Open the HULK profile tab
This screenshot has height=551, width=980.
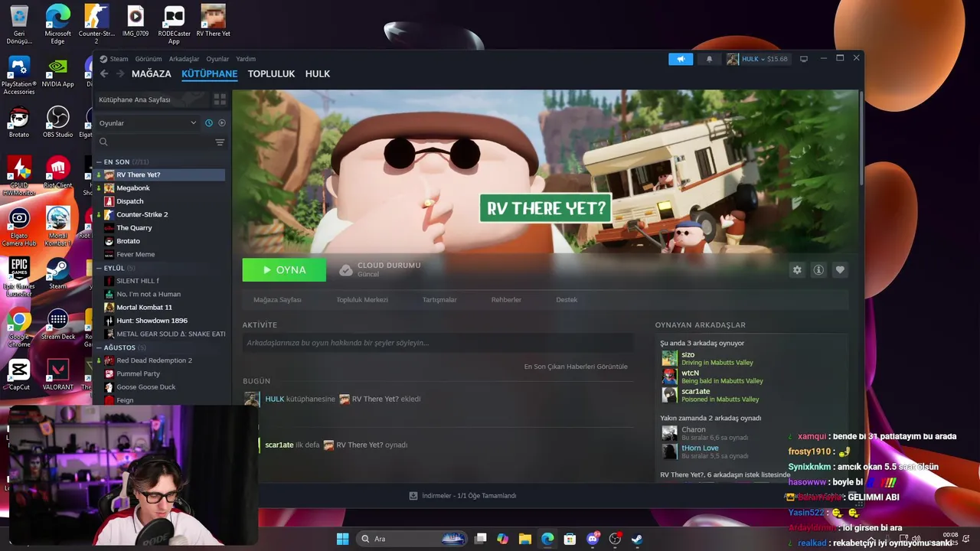pos(318,74)
